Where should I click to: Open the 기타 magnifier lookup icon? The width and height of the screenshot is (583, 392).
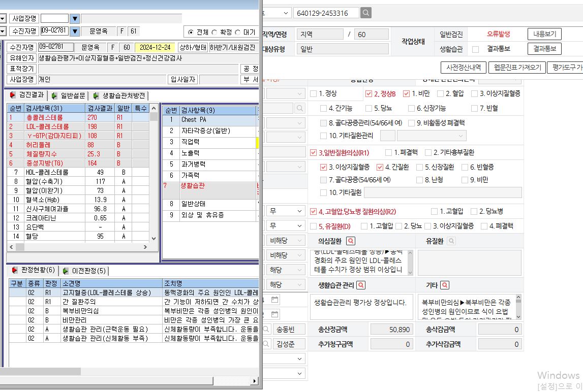point(445,285)
